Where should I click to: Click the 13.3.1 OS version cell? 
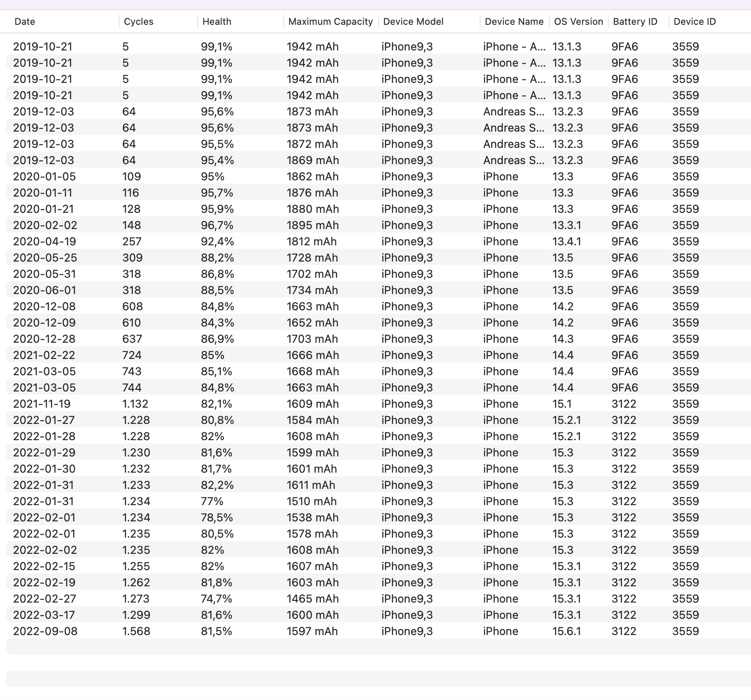567,225
